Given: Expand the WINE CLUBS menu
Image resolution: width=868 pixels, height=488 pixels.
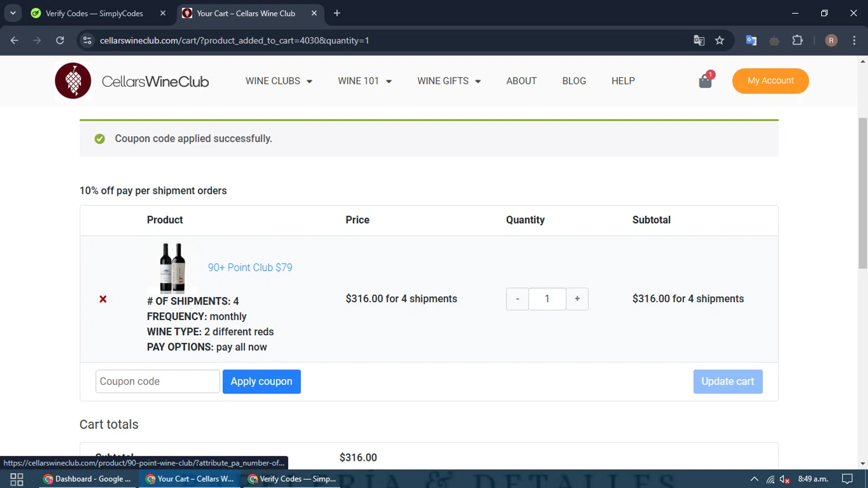Looking at the screenshot, I should point(279,81).
